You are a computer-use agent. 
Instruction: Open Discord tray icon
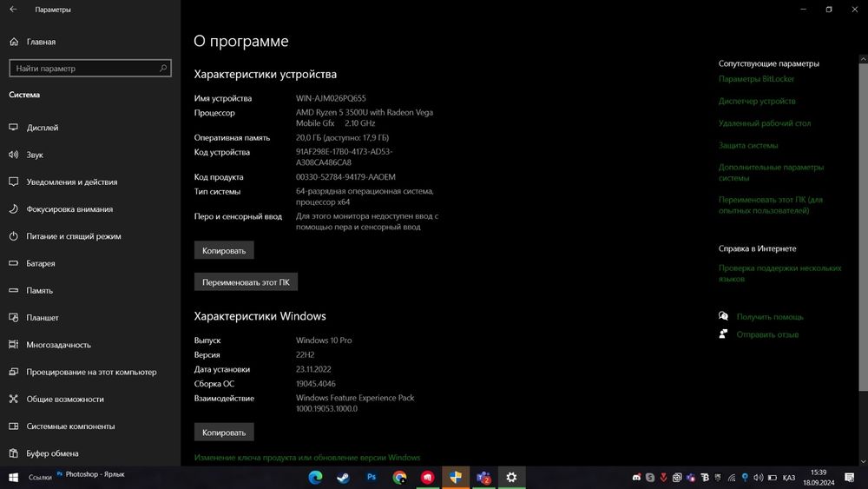(x=636, y=478)
